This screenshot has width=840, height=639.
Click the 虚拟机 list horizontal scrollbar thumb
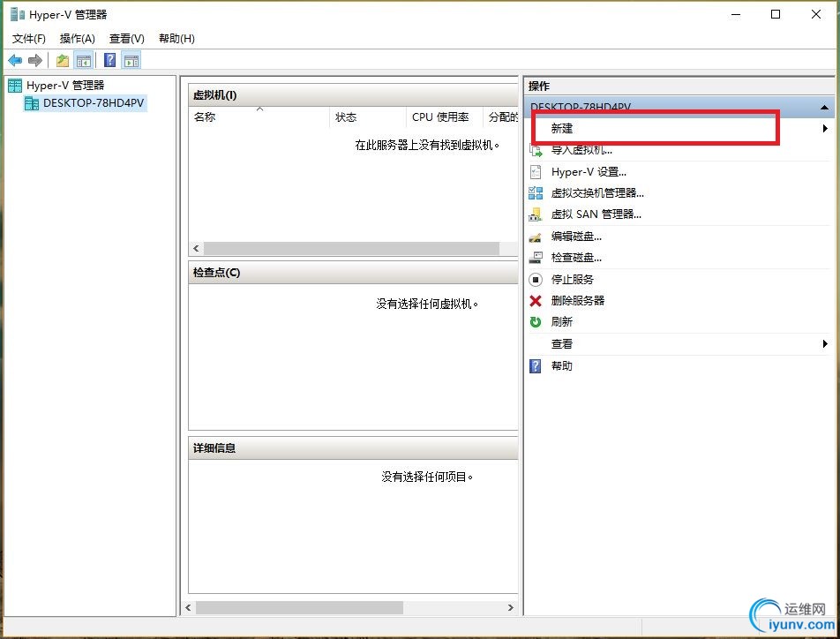coord(351,248)
